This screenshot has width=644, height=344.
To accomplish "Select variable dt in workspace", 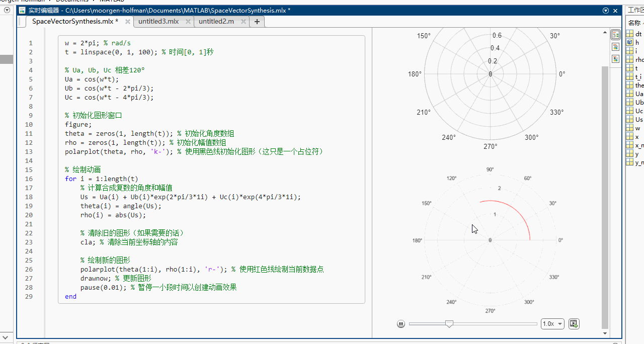I will point(635,34).
